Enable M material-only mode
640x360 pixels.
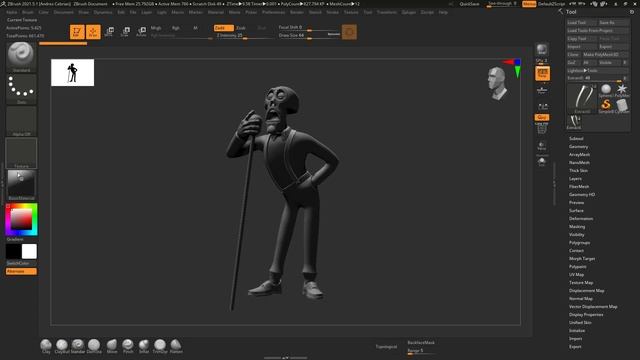click(195, 28)
